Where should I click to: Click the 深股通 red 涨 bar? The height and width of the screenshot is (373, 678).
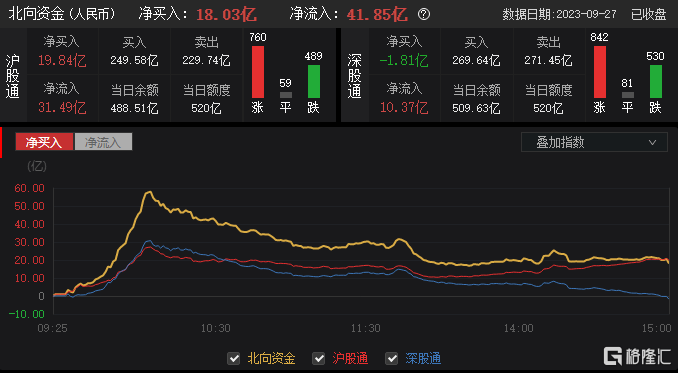click(x=600, y=72)
